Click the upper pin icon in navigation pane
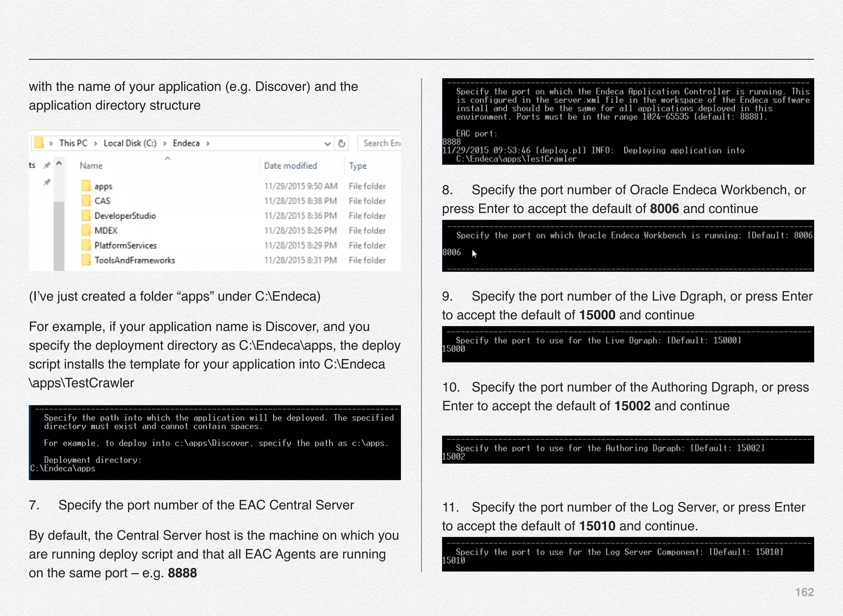The height and width of the screenshot is (616, 843). click(x=47, y=165)
